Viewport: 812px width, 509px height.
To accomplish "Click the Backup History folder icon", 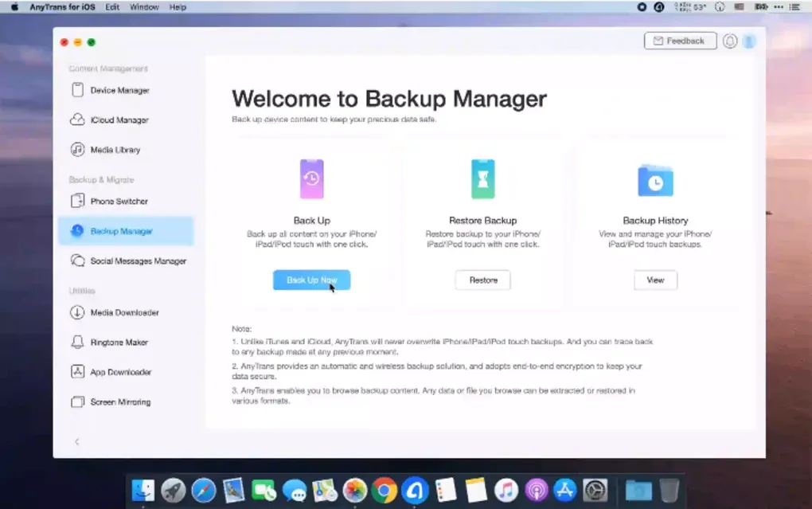I will [655, 180].
